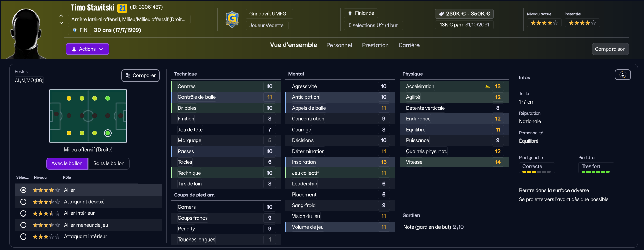This screenshot has height=250, width=644.
Task: Open the Carrière tab
Action: click(409, 45)
